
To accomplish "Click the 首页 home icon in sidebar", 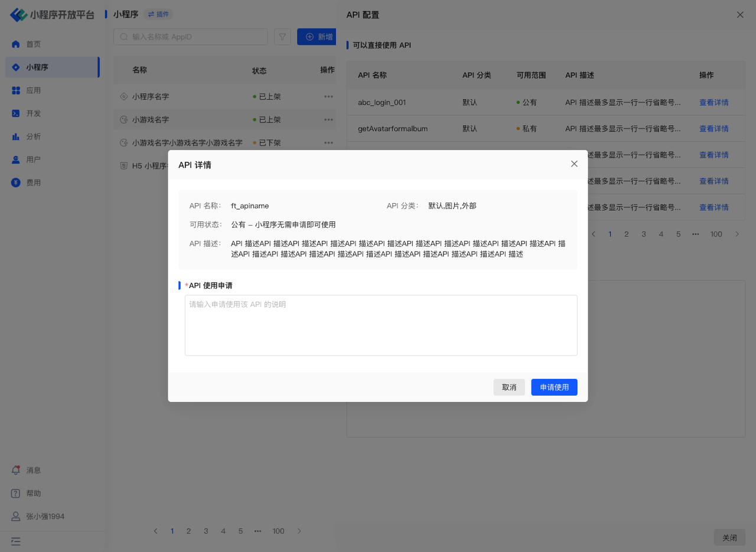I will 16,44.
